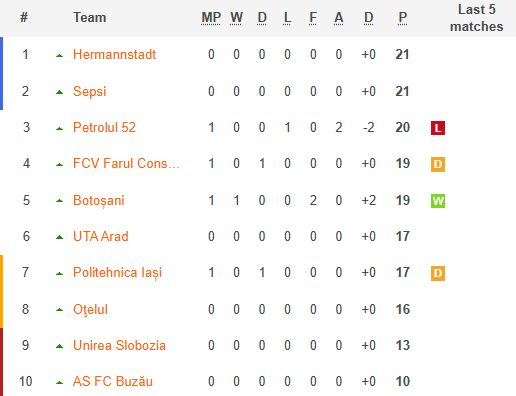The width and height of the screenshot is (516, 396).
Task: Click the up arrow next to Unirea Slobozia
Action: [59, 346]
